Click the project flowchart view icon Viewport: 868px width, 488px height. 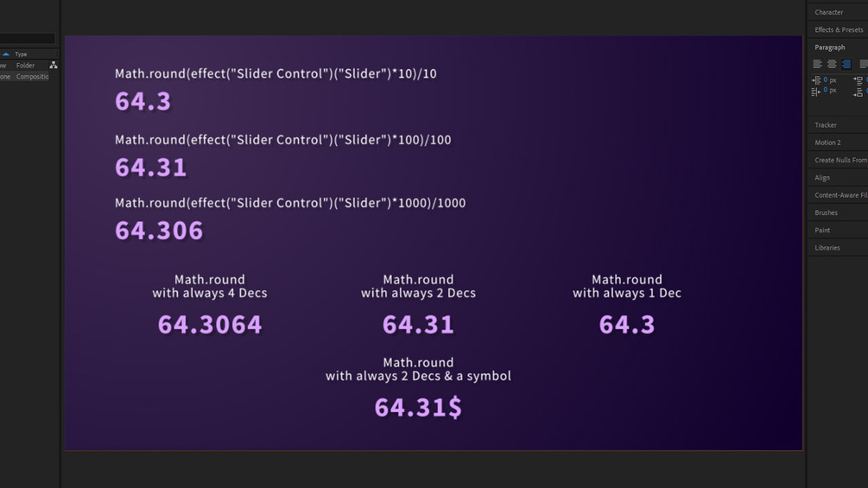54,66
